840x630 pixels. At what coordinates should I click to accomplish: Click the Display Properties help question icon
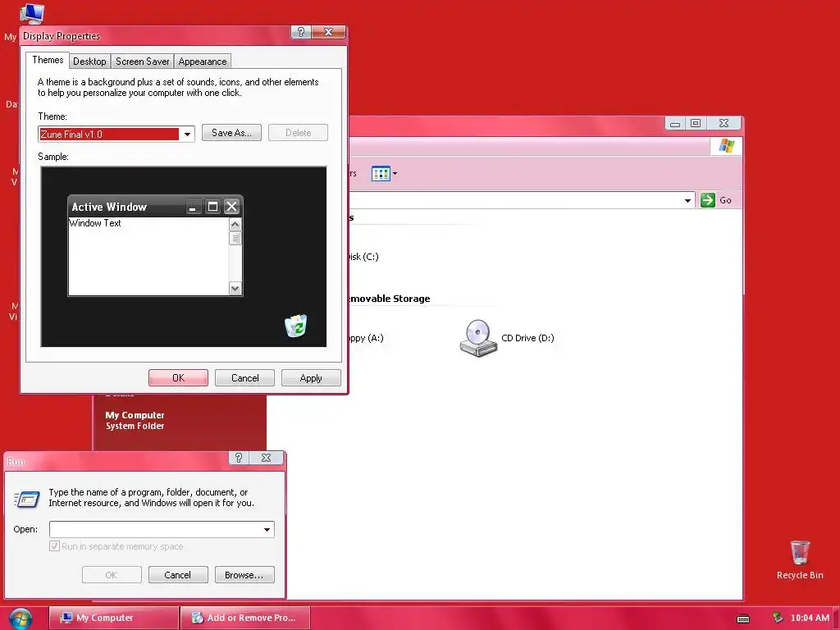[301, 32]
